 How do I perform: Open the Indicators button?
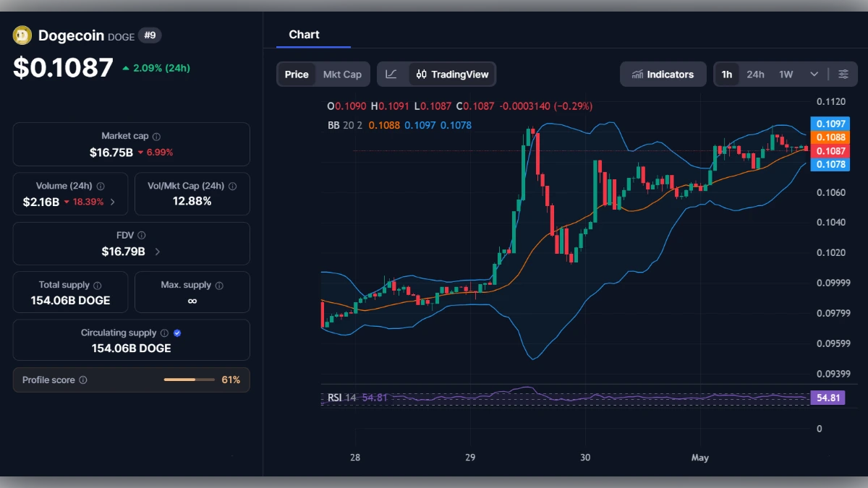(x=663, y=74)
